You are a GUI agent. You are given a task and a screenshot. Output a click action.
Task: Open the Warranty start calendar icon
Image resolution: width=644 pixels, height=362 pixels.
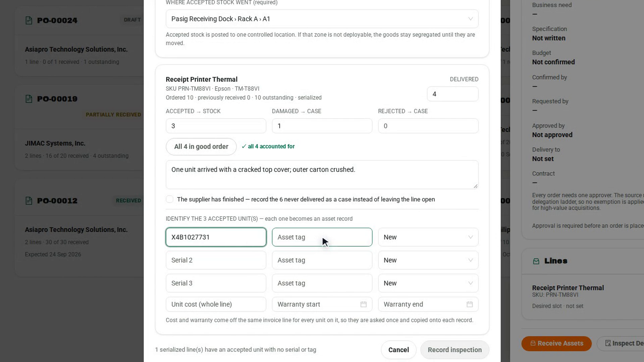[363, 304]
